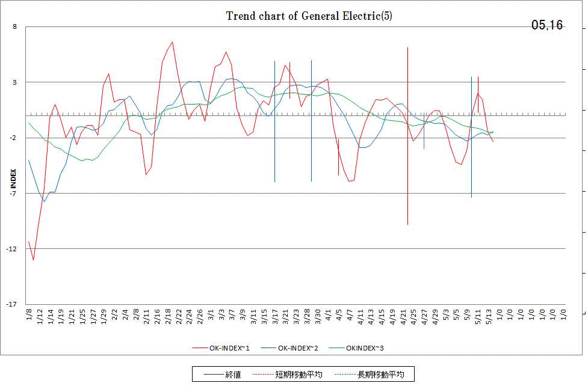Click the "05,16" date stamp label
588x392 pixels.
[546, 25]
